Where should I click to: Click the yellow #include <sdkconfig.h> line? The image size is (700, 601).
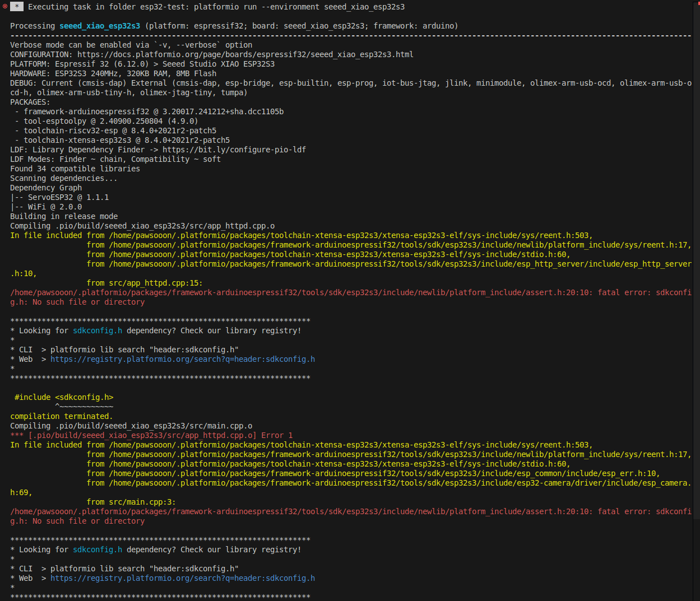[x=64, y=397]
